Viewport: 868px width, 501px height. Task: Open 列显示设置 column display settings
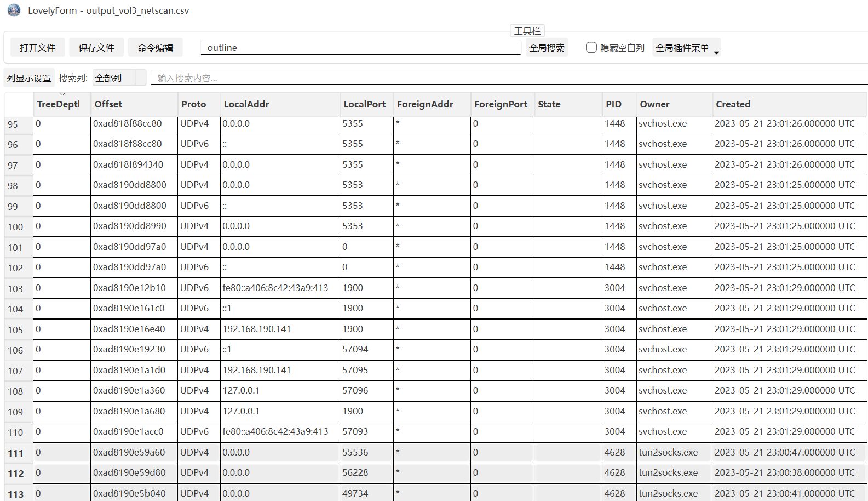click(29, 78)
